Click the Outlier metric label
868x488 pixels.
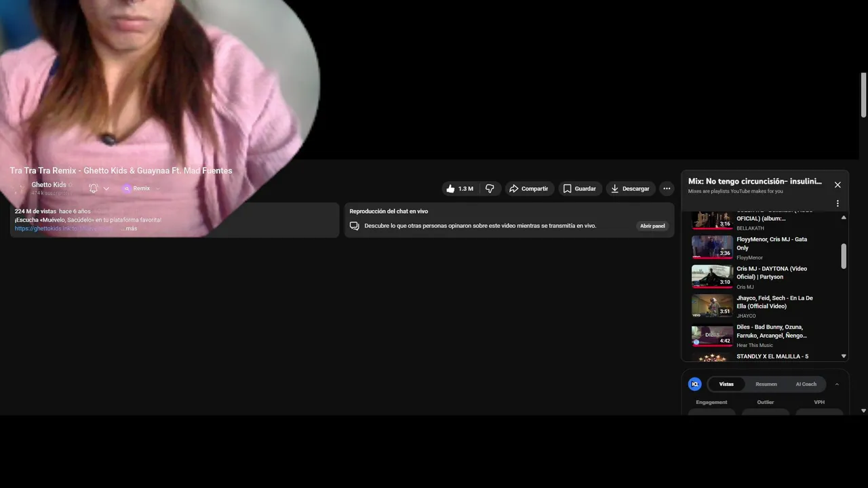[766, 403]
